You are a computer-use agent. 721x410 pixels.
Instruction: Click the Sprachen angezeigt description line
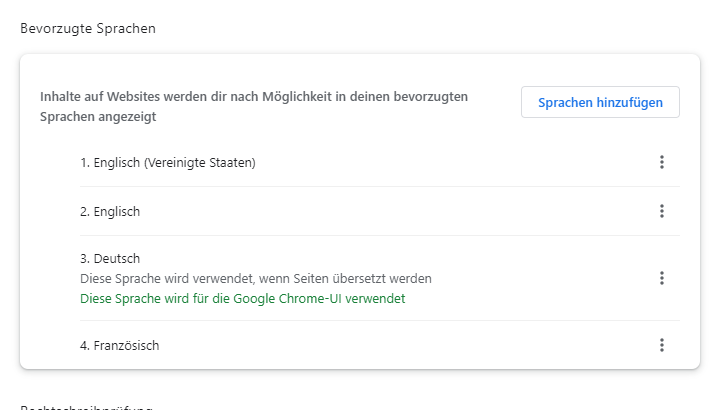(x=98, y=117)
